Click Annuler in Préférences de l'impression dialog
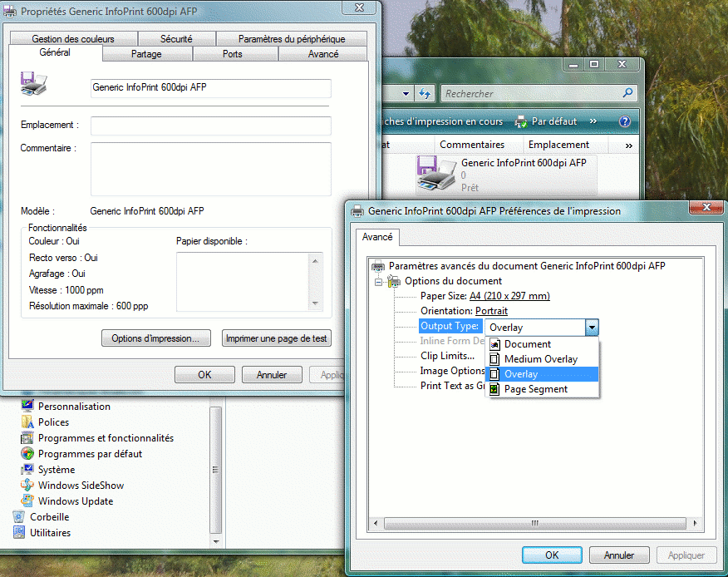 click(x=619, y=555)
